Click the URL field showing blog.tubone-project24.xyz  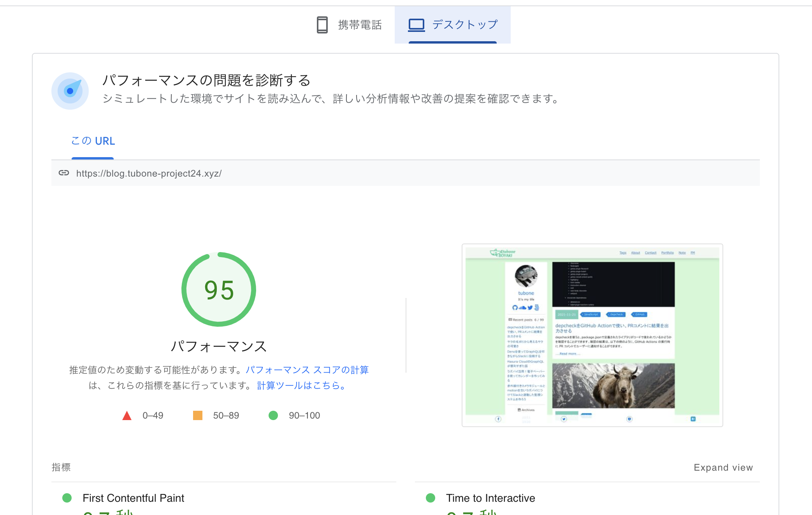(149, 173)
